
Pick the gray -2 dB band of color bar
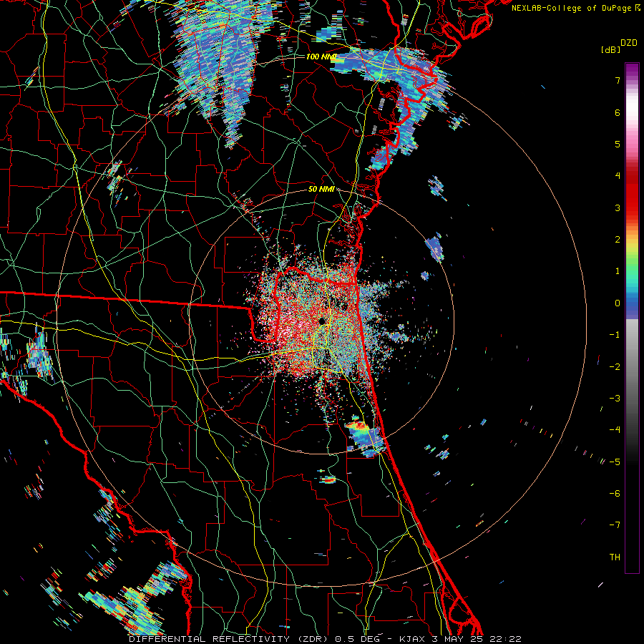pyautogui.click(x=632, y=367)
